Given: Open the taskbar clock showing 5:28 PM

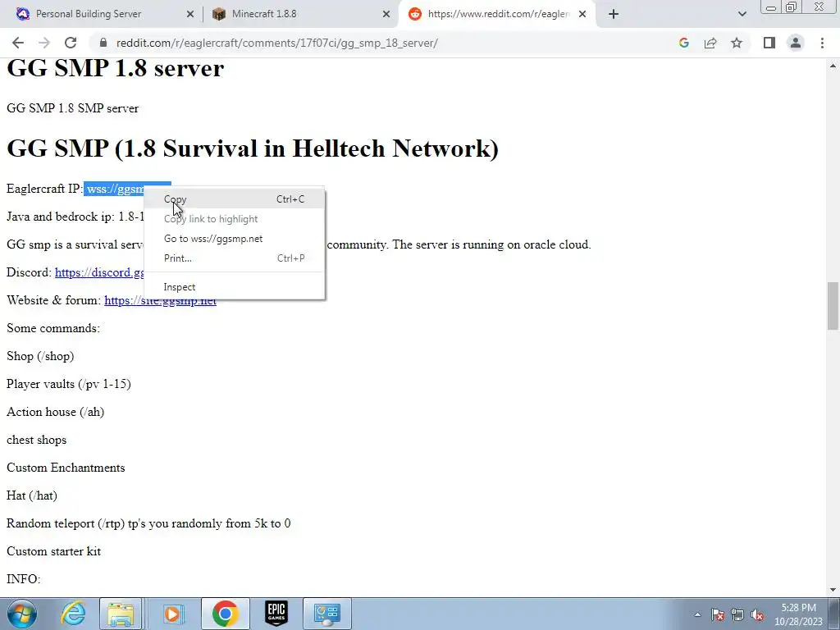Looking at the screenshot, I should 798,614.
